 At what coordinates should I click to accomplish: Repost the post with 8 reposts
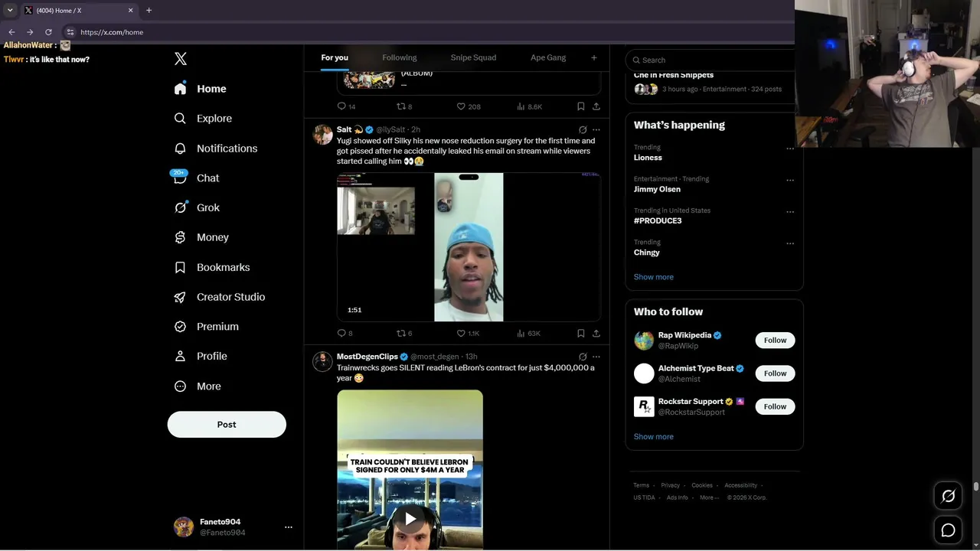coord(404,106)
